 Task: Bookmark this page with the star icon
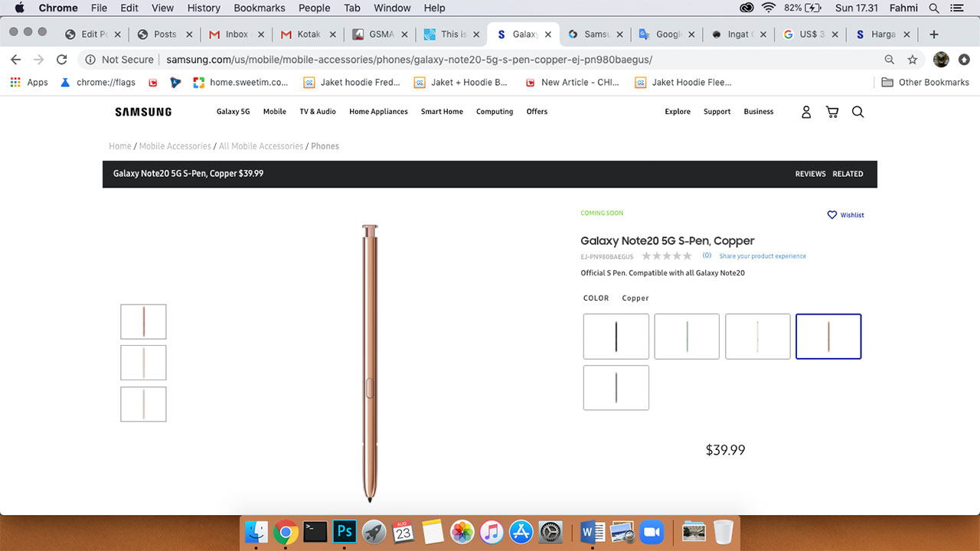(912, 60)
